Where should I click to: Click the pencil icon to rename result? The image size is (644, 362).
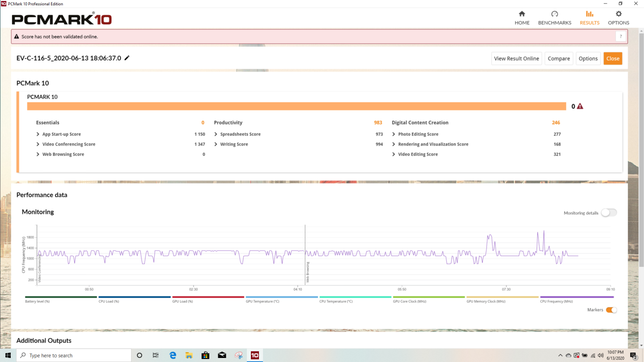127,58
